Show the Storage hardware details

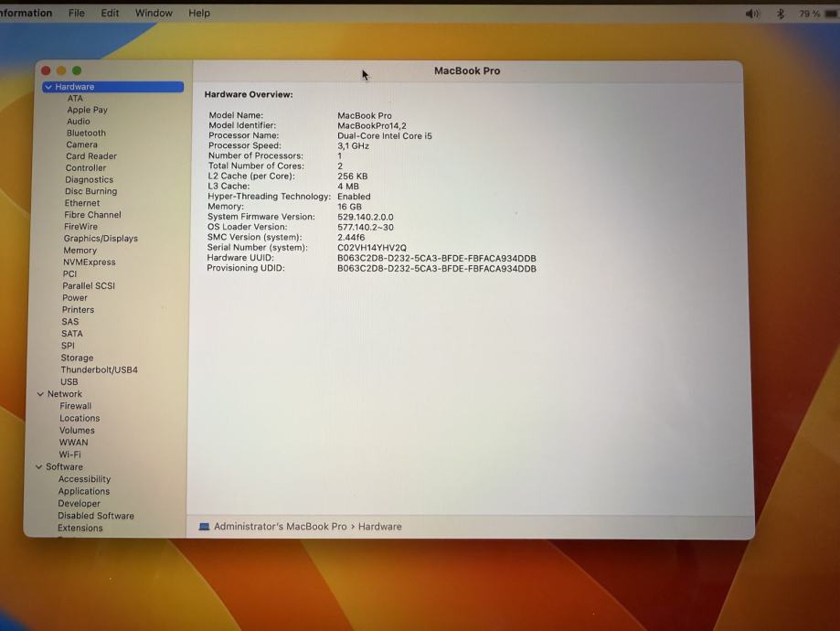[x=77, y=358]
